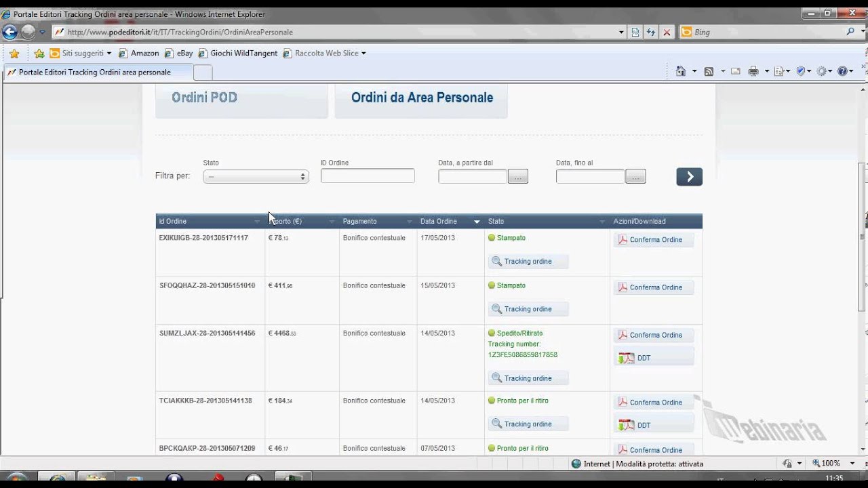Open the recent pages dropdown beside Forward
The width and height of the screenshot is (868, 488).
click(x=42, y=32)
